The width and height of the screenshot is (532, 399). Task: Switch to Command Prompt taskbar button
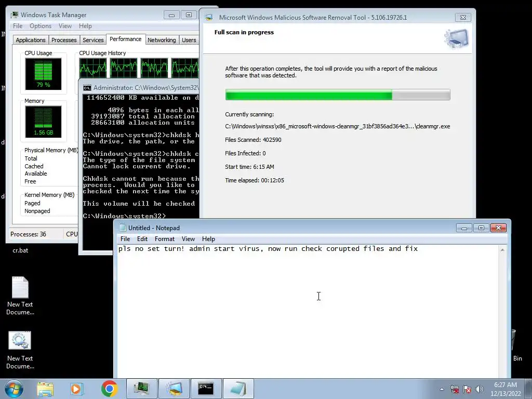pos(206,389)
